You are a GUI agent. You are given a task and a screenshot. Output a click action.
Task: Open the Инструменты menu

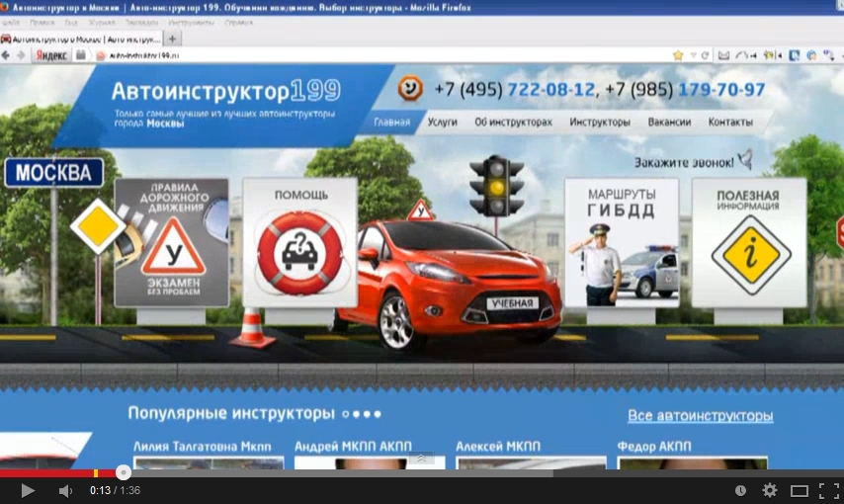[191, 23]
